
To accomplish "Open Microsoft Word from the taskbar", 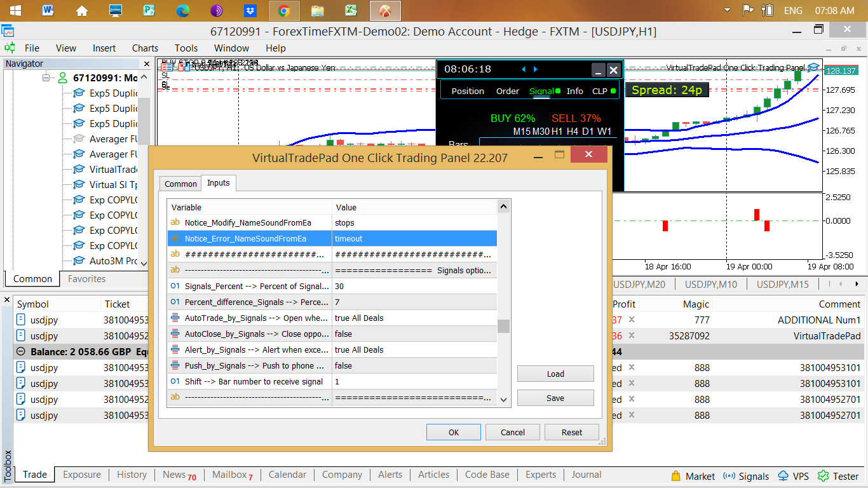I will click(x=48, y=10).
